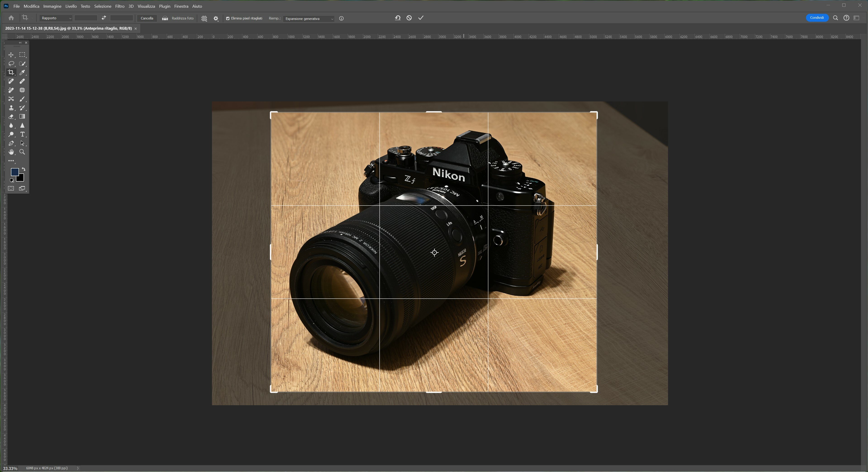Open the workspace switcher icon

pyautogui.click(x=856, y=18)
